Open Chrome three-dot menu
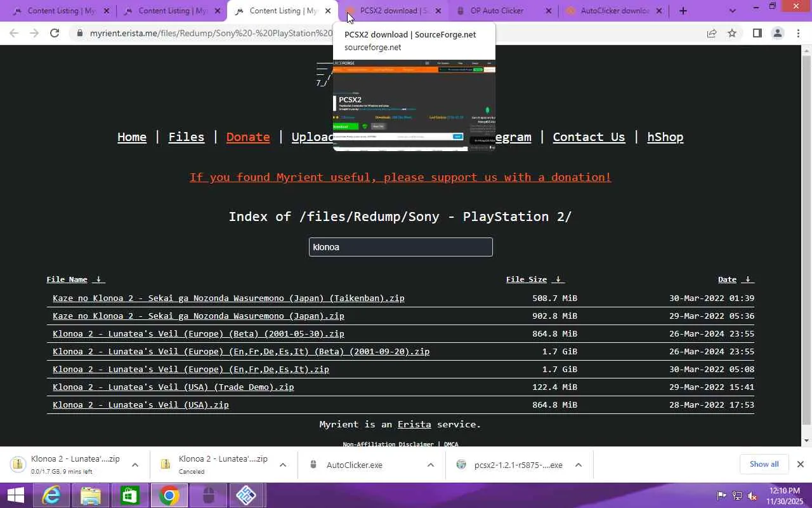Screen dimensions: 812x508 tap(798, 33)
